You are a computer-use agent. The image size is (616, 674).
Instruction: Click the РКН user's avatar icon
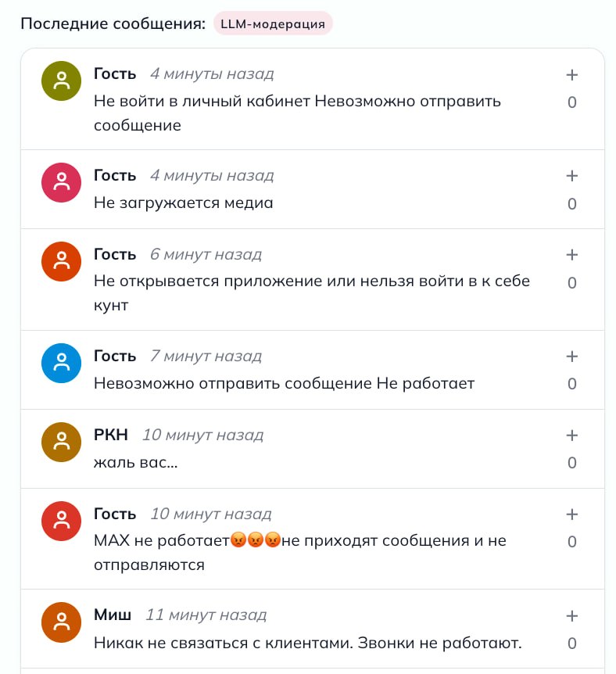[61, 442]
